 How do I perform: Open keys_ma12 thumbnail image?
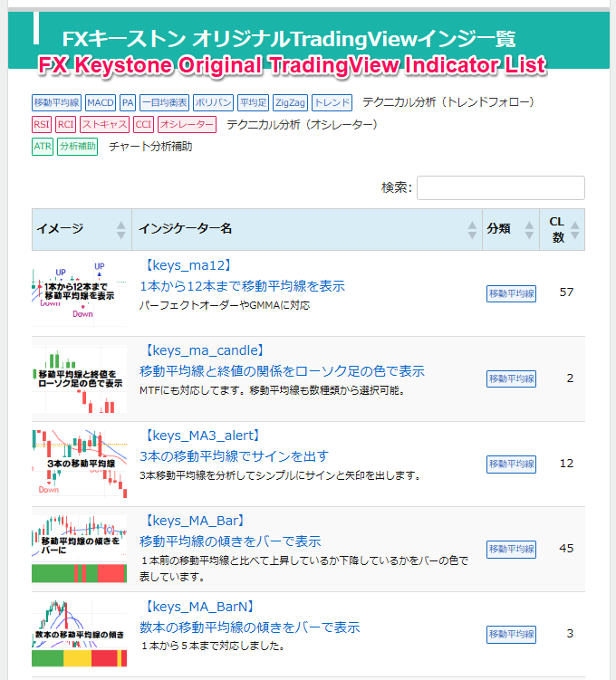[80, 292]
